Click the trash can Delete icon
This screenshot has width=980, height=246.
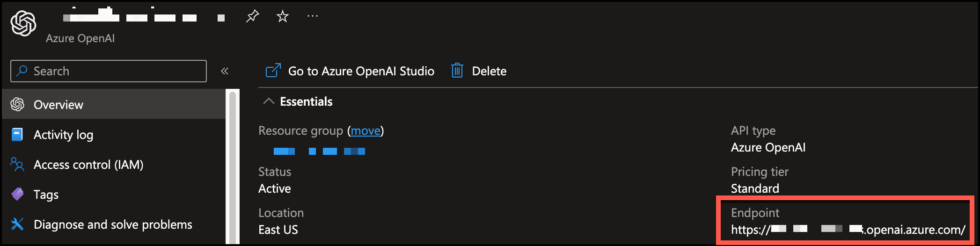(457, 71)
